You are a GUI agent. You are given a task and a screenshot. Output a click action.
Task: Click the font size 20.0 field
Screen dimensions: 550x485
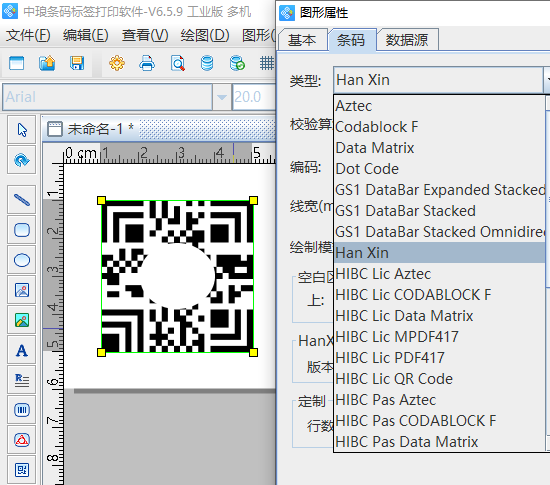coord(254,97)
